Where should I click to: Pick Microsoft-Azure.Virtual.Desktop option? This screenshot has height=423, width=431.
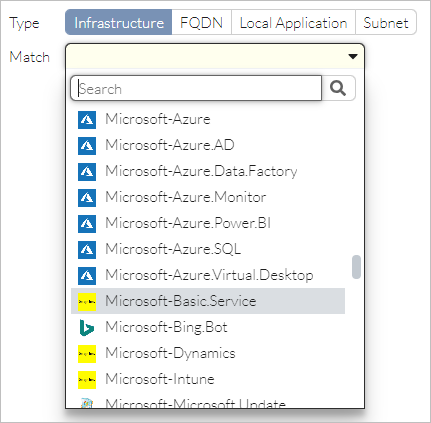click(x=208, y=275)
